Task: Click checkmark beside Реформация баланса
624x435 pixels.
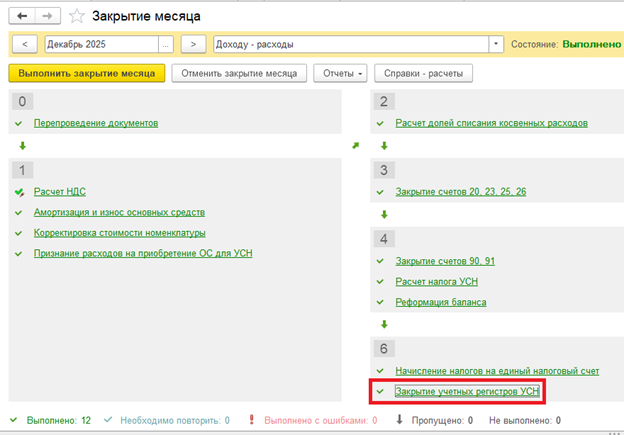Action: point(380,302)
